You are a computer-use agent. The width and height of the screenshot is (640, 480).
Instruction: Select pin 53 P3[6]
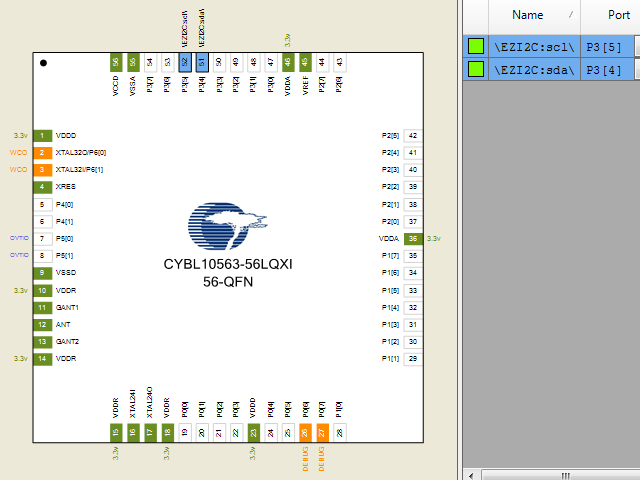[167, 62]
